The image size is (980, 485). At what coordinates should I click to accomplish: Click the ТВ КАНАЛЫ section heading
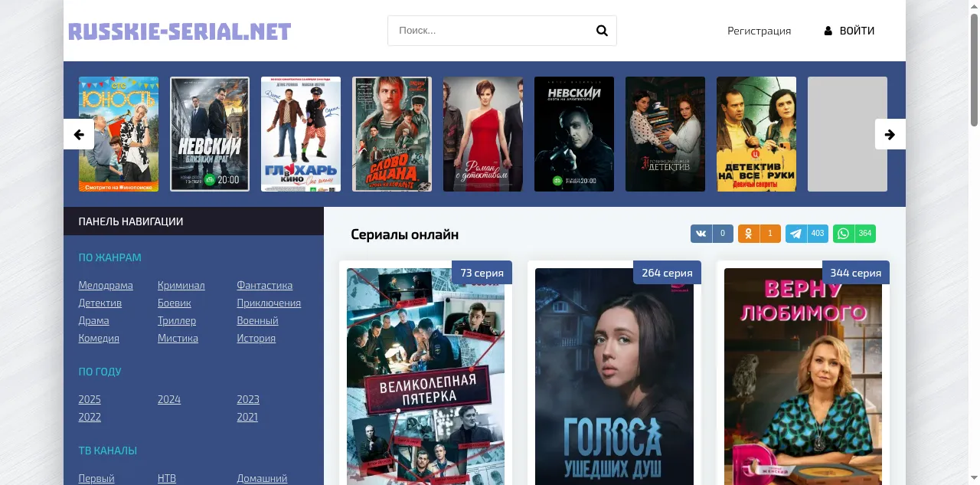point(107,451)
